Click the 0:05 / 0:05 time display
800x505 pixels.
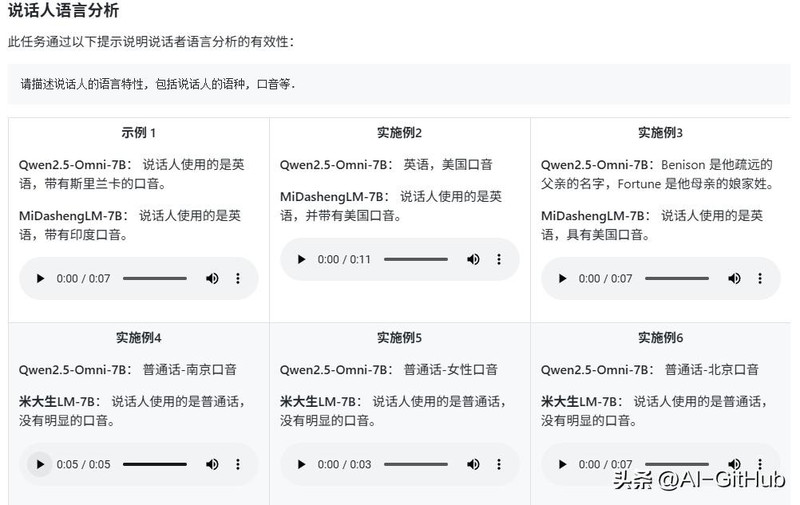[x=83, y=464]
